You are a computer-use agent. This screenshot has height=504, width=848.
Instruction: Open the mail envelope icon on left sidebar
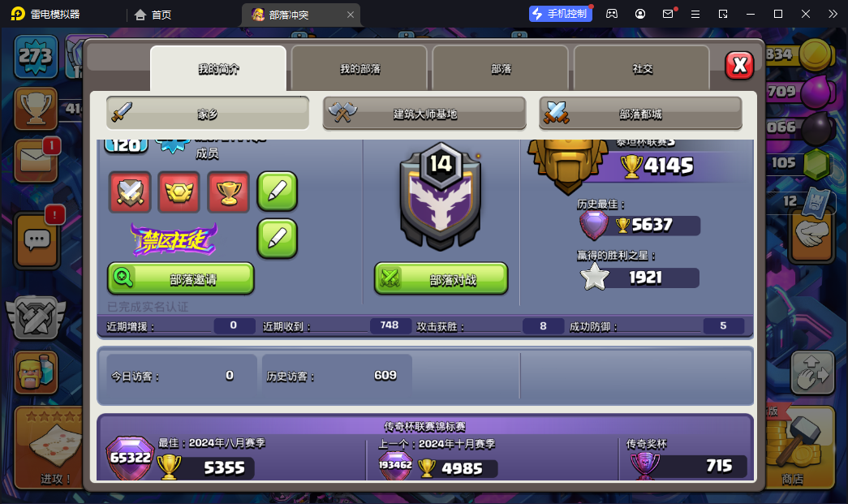[x=37, y=160]
